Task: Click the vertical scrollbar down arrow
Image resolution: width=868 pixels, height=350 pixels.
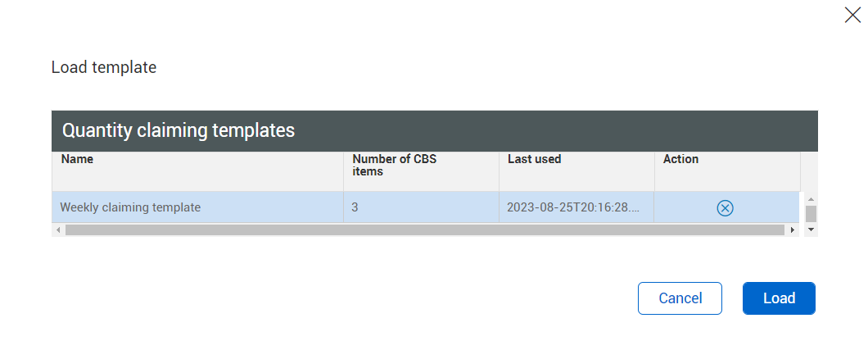Action: pyautogui.click(x=811, y=230)
